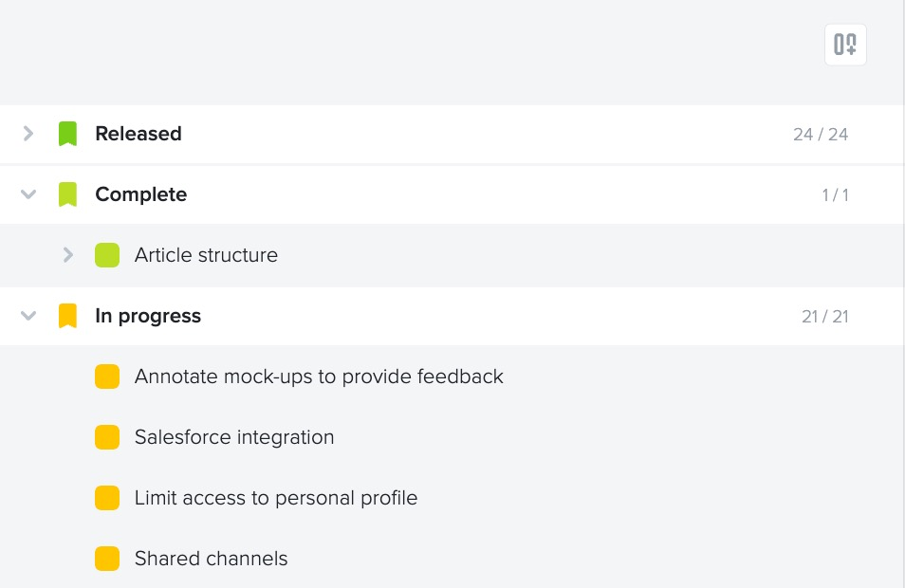Click Salesforce integration yellow status square

tap(107, 437)
